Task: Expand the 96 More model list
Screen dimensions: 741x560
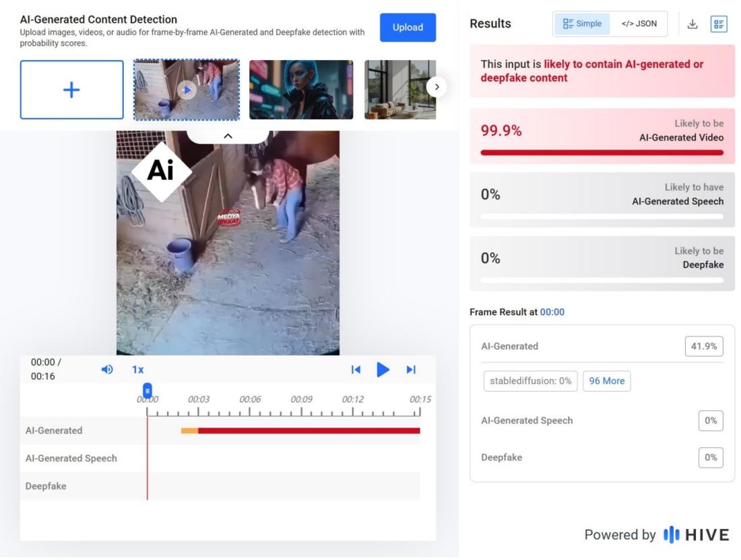Action: [x=606, y=381]
